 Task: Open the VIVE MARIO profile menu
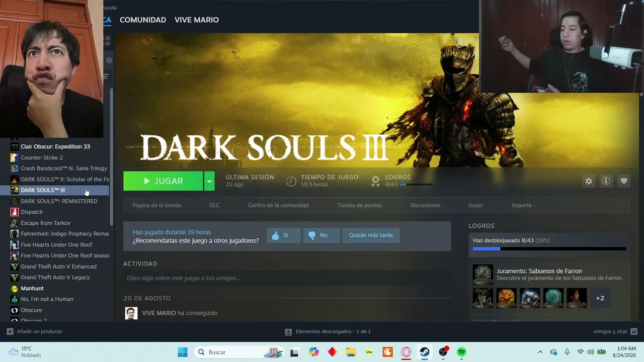pos(197,20)
